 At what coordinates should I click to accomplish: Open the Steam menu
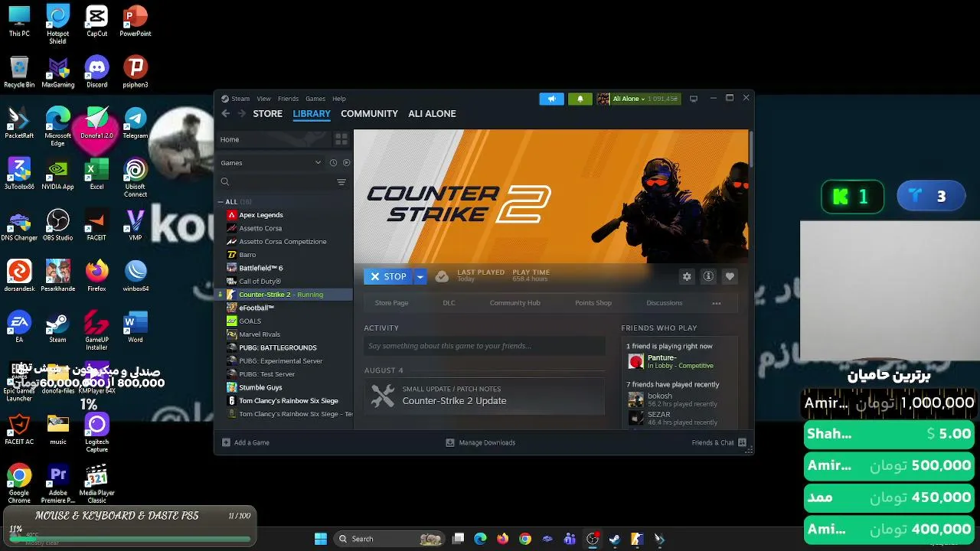(x=240, y=99)
